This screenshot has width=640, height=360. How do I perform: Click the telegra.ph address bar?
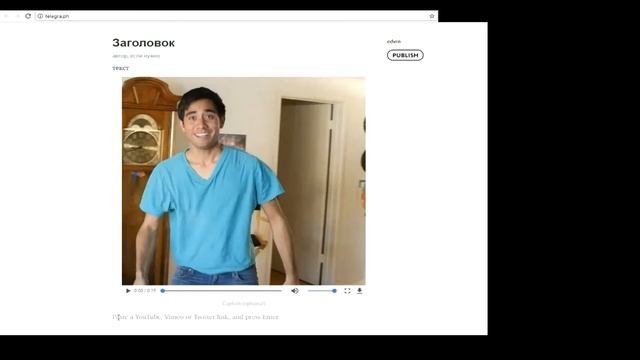pyautogui.click(x=236, y=16)
